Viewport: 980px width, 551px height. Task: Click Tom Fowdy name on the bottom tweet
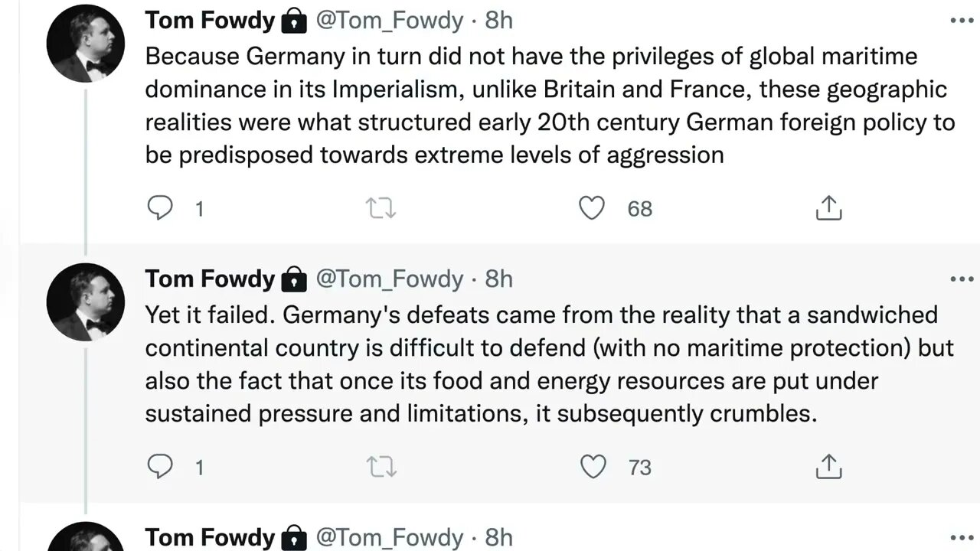point(209,538)
